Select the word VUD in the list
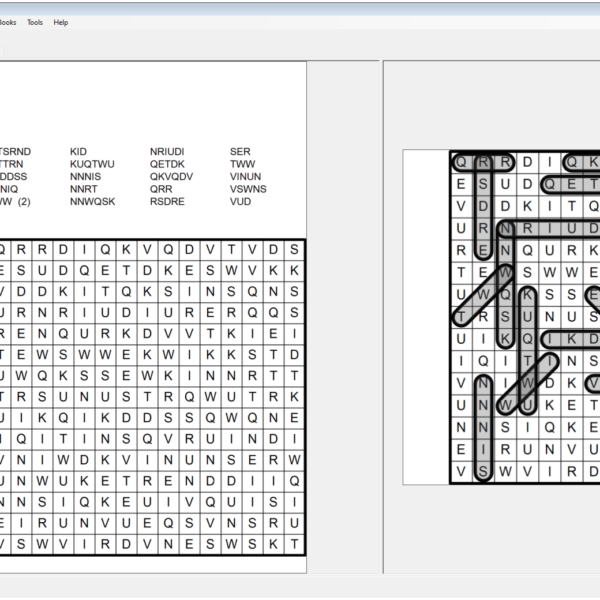The height and width of the screenshot is (600, 600). (x=240, y=201)
